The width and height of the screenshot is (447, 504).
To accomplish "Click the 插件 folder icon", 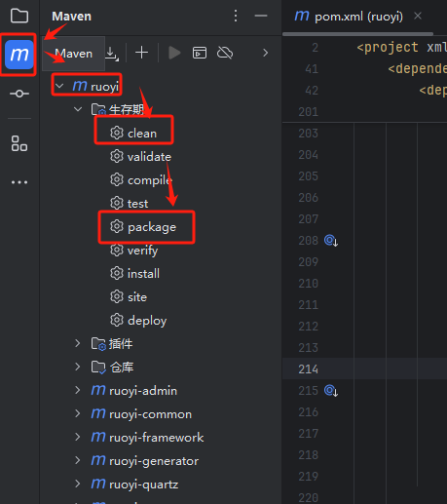I will [98, 344].
